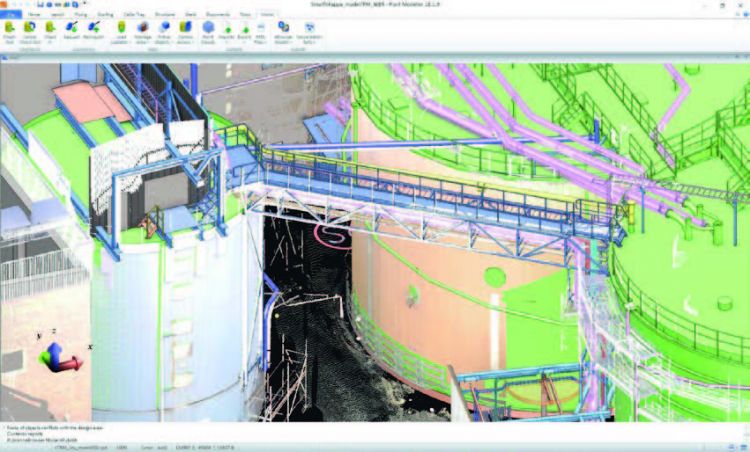Open the eBrowser Model dropdown
Screen dimensions: 750x452
coord(283,33)
